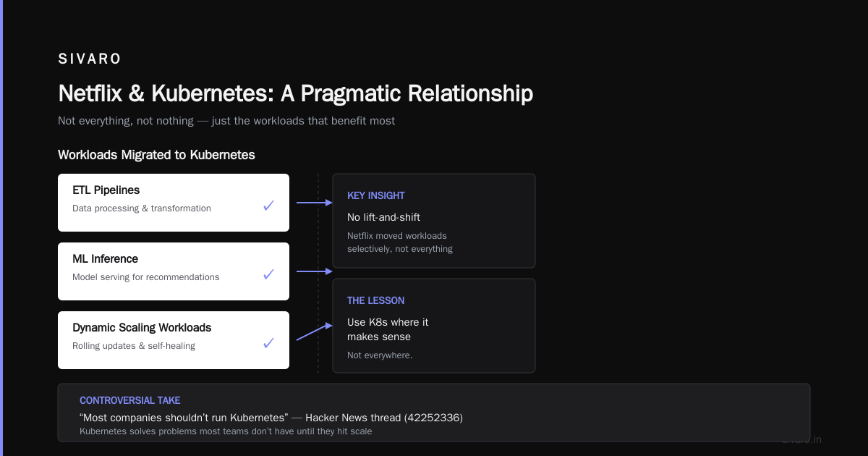Click the CONTROVERSIAL TAKE label
Image resolution: width=868 pixels, height=456 pixels.
(x=130, y=400)
